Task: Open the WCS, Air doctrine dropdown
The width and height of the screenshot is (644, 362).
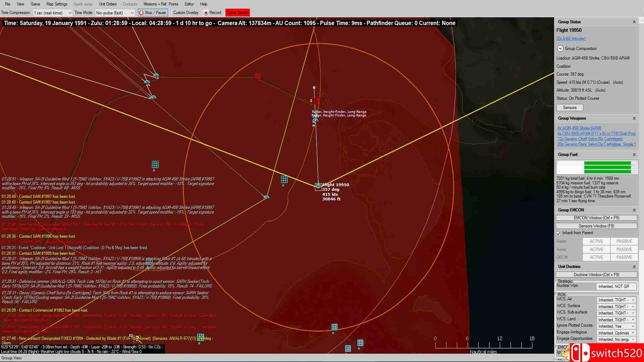Action: click(616, 299)
